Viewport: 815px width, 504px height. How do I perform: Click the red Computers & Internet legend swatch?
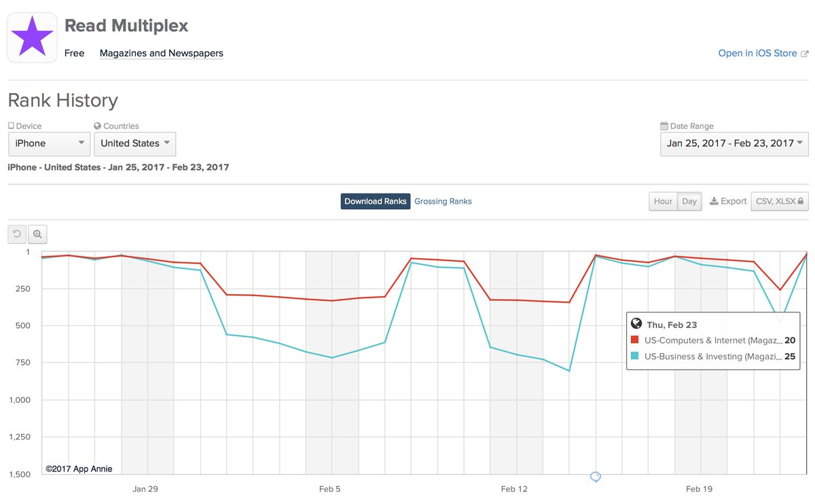tap(635, 340)
